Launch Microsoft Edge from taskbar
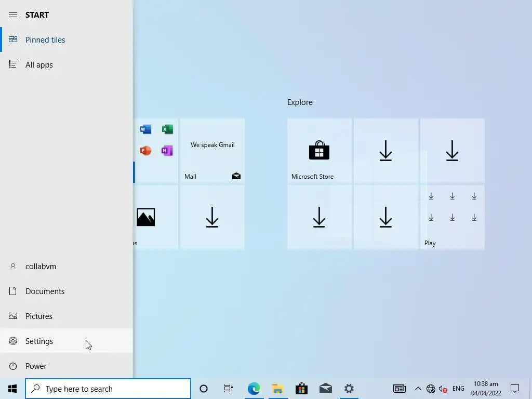The image size is (532, 399). pyautogui.click(x=254, y=389)
